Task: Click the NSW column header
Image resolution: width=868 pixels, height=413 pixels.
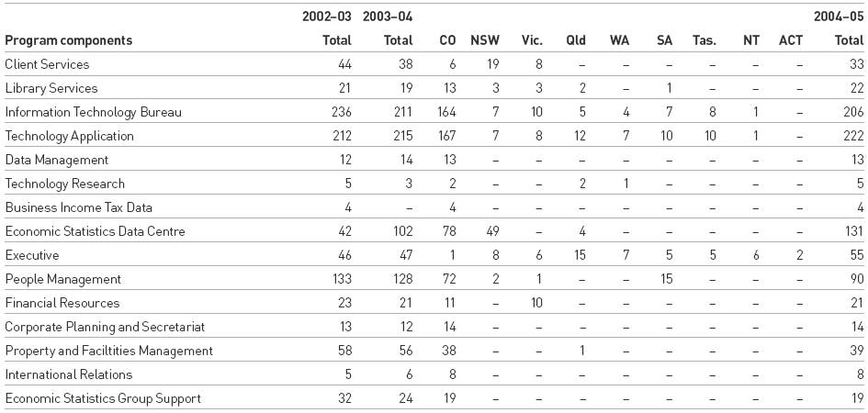Action: (485, 40)
